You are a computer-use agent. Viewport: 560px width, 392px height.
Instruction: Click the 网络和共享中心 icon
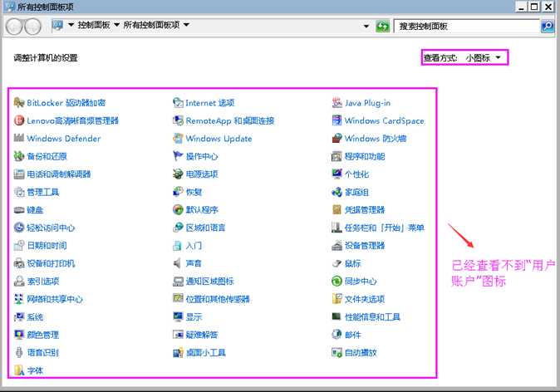point(19,299)
